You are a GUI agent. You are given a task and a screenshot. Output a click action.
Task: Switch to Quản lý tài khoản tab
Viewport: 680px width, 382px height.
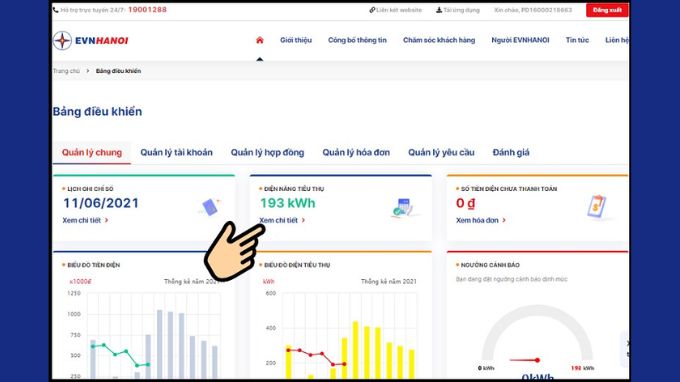(x=177, y=153)
